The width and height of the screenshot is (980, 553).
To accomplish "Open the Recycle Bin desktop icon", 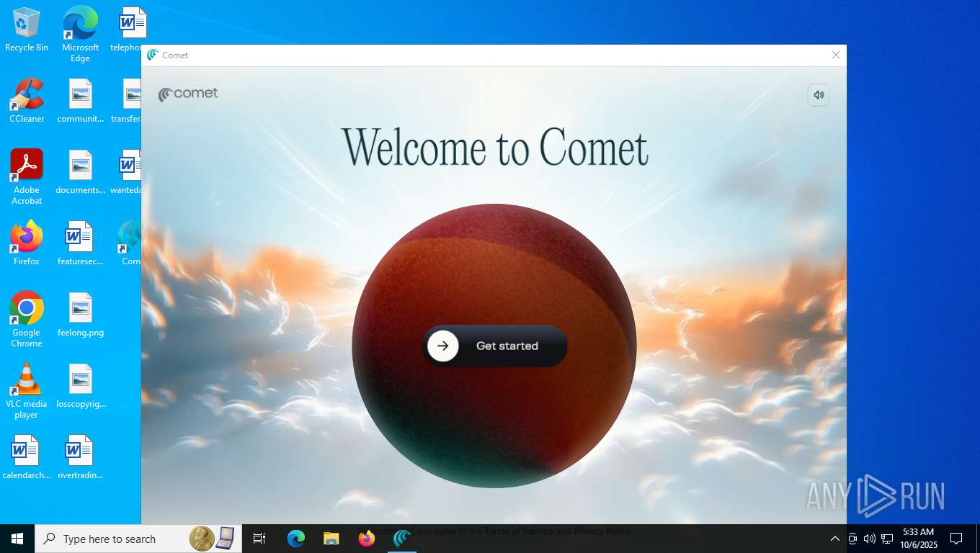I will tap(27, 30).
